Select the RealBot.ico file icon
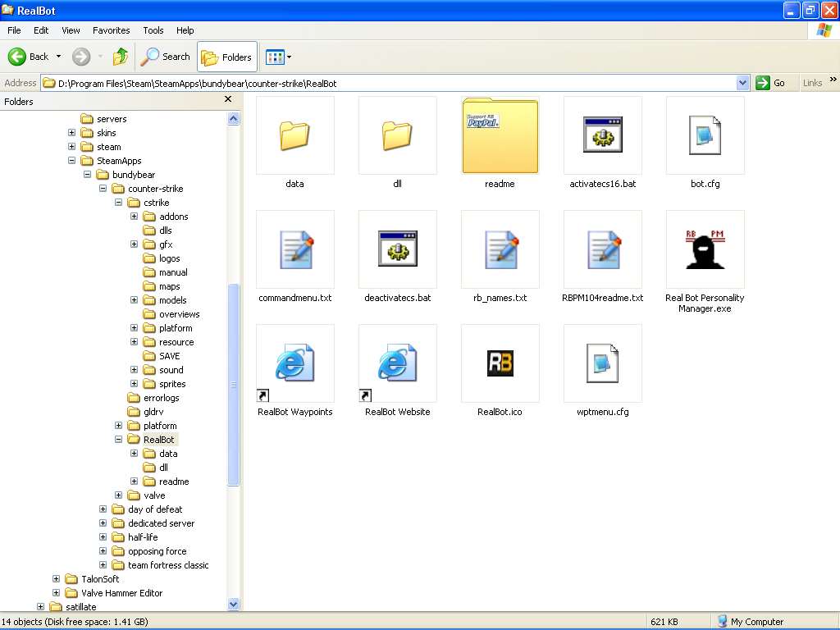Screen dimensions: 840x630 click(x=500, y=363)
